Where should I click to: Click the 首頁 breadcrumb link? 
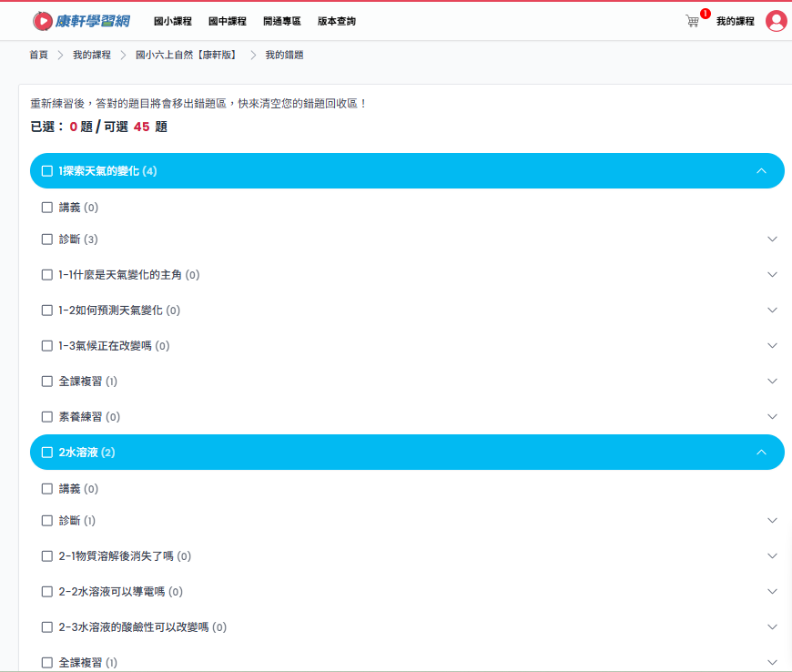(38, 55)
